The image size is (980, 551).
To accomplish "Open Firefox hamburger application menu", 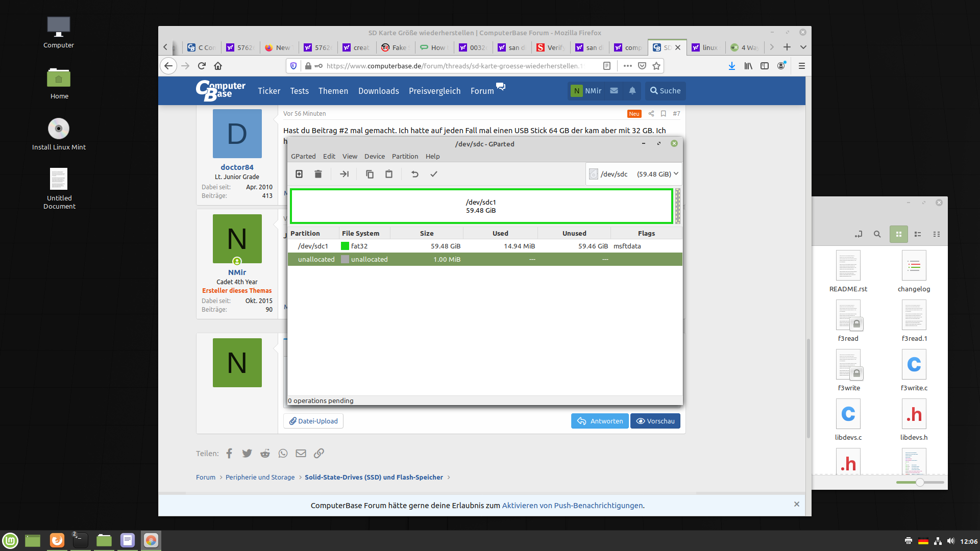I will tap(801, 66).
